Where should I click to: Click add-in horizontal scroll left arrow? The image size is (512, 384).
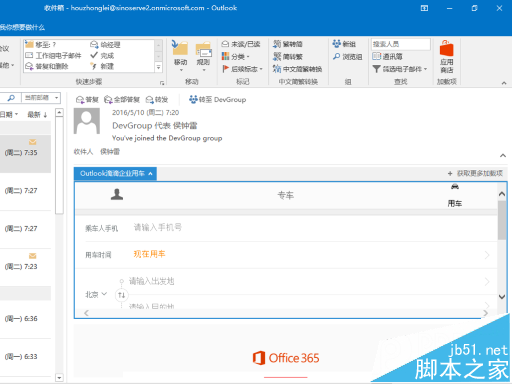tap(86, 313)
